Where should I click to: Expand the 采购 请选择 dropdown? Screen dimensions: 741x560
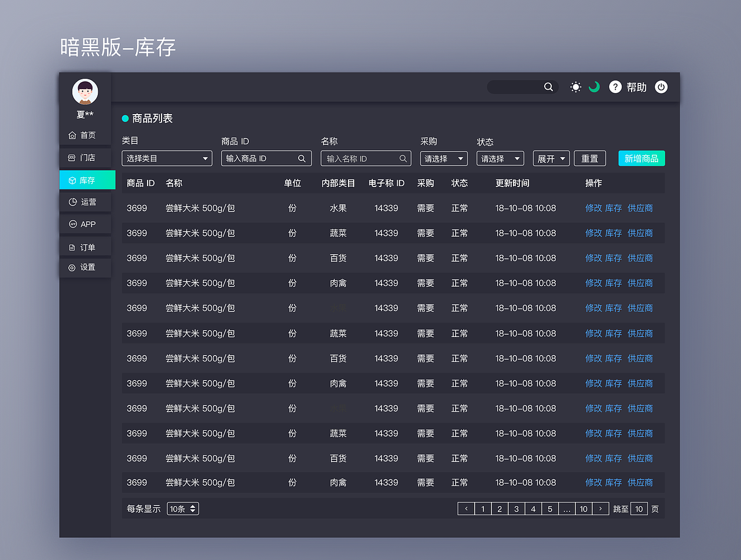tap(443, 158)
